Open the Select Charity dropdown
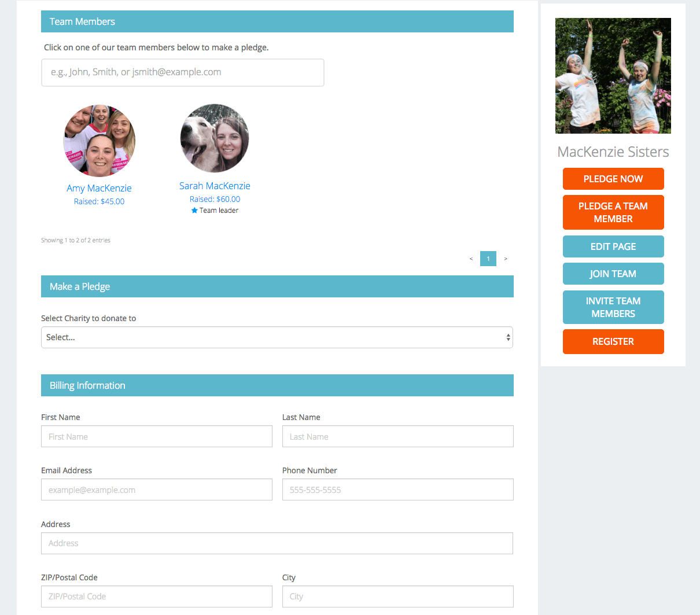 click(277, 337)
